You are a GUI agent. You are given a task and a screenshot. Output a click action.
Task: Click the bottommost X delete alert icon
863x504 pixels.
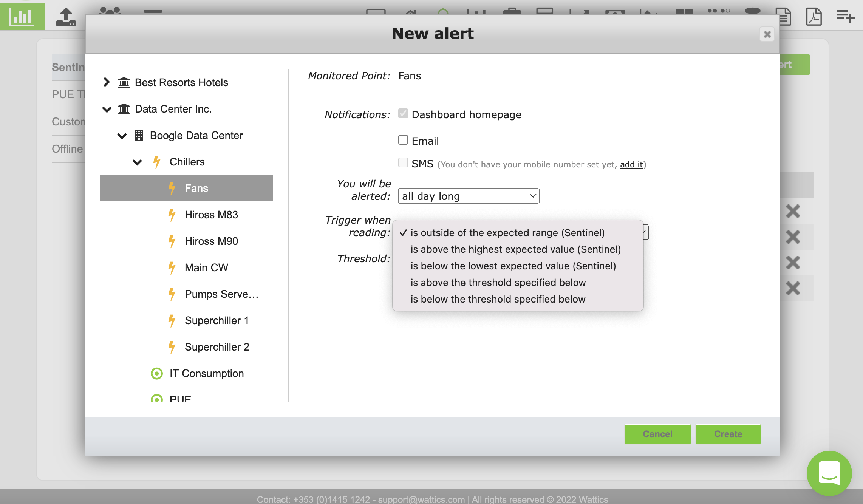coord(793,288)
